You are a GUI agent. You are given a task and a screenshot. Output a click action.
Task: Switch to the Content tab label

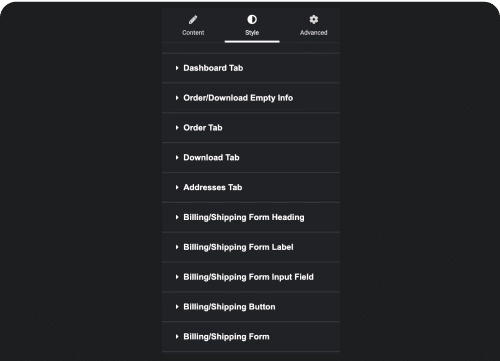coord(193,33)
